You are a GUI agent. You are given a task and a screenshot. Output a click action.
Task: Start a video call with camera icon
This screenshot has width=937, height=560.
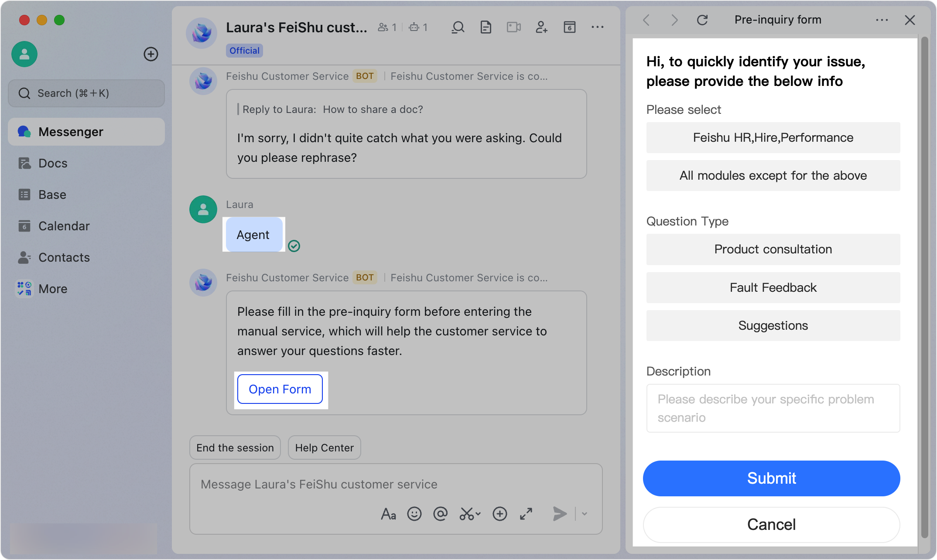click(514, 27)
